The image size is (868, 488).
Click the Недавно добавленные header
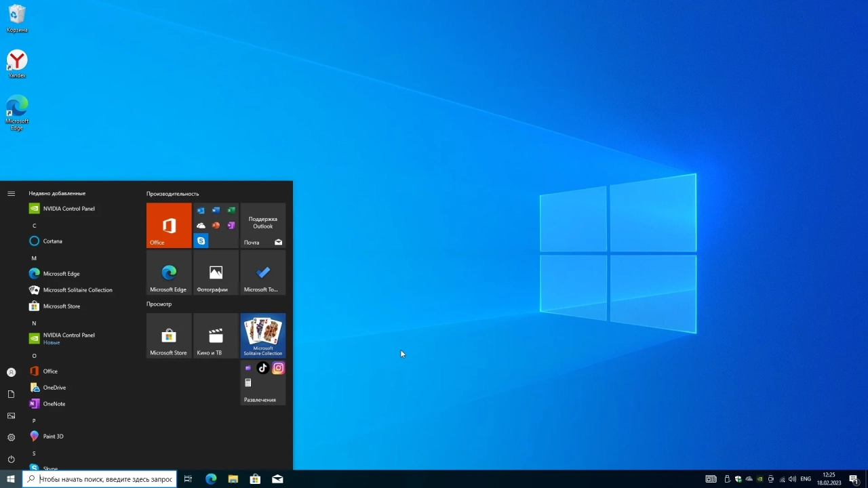pyautogui.click(x=57, y=194)
